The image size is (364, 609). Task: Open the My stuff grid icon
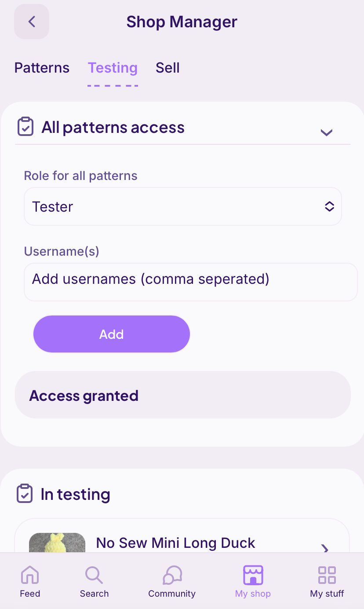coord(327,575)
